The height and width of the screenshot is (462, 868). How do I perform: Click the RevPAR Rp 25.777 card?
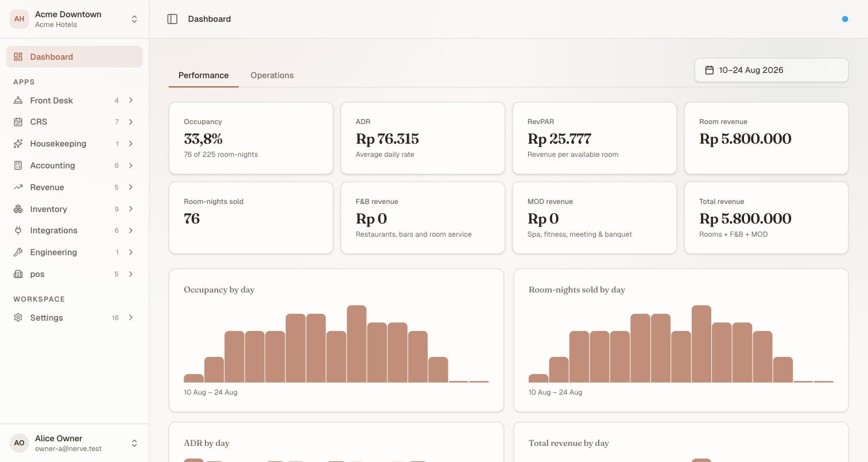click(x=594, y=138)
